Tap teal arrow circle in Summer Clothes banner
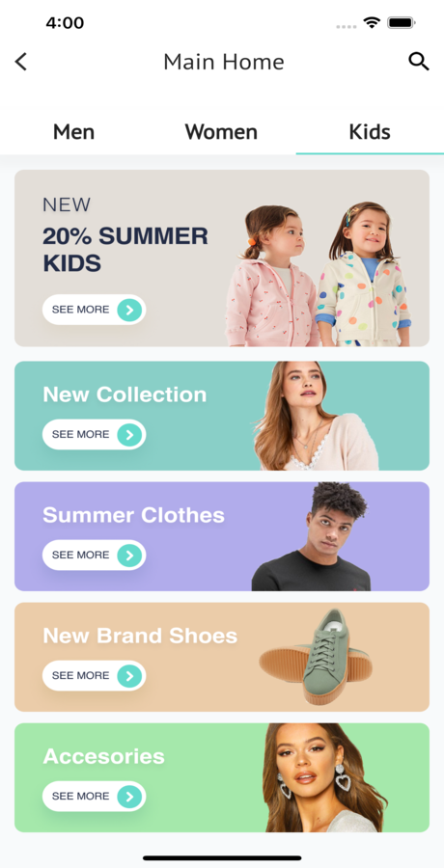This screenshot has height=868, width=444. click(x=129, y=556)
